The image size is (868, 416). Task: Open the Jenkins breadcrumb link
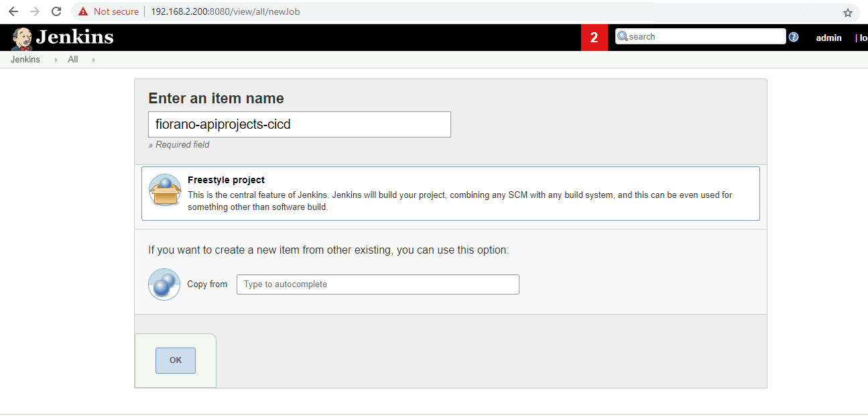[x=25, y=60]
